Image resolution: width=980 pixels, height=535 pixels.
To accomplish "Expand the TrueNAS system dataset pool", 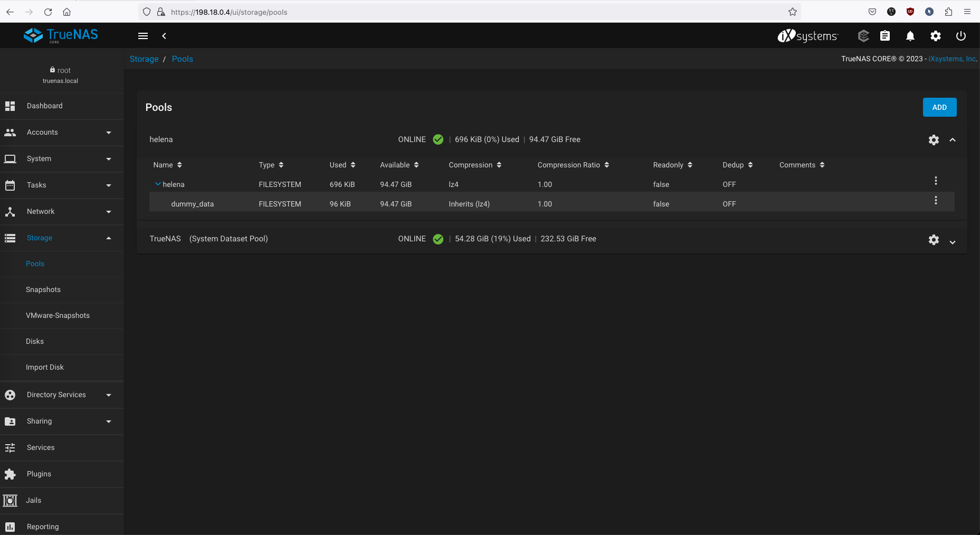I will coord(953,242).
